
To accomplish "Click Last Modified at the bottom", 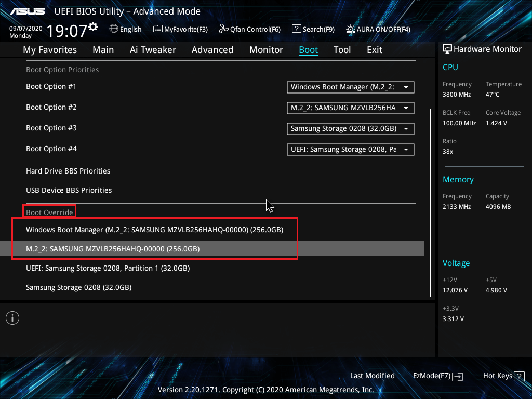I will (x=372, y=376).
